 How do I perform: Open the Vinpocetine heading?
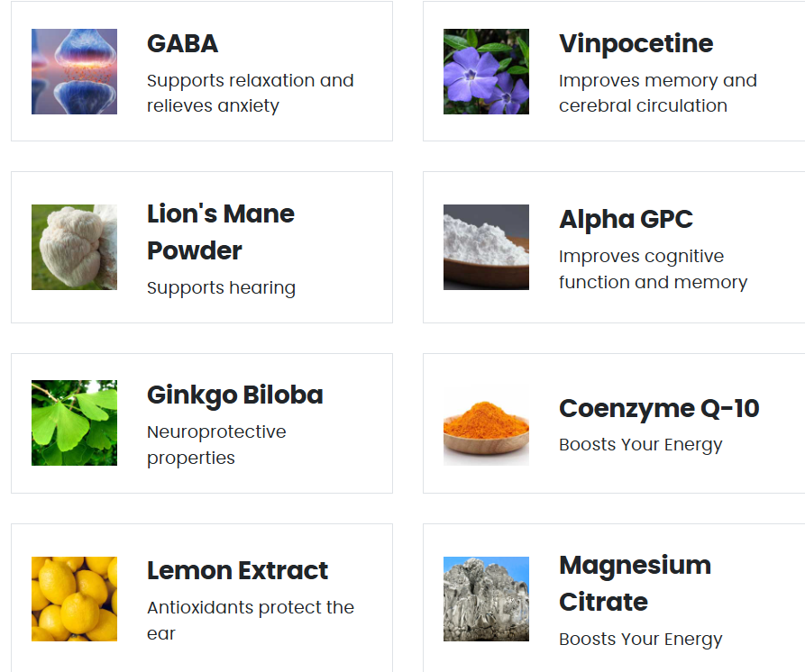(x=636, y=43)
